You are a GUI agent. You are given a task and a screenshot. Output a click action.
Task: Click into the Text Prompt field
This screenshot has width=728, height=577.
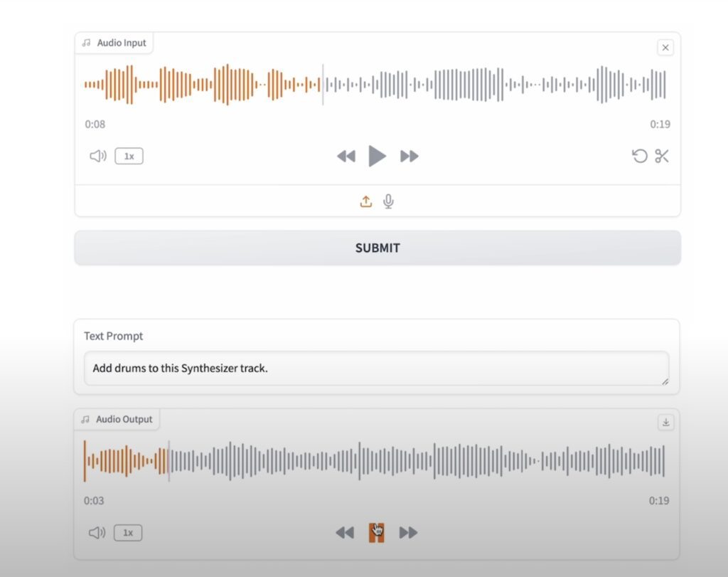click(x=376, y=369)
